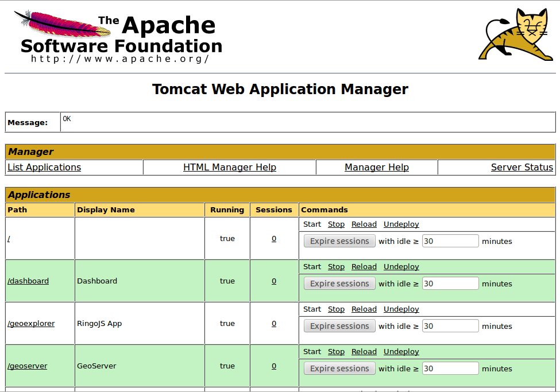Stop the Dashboard application

[336, 266]
